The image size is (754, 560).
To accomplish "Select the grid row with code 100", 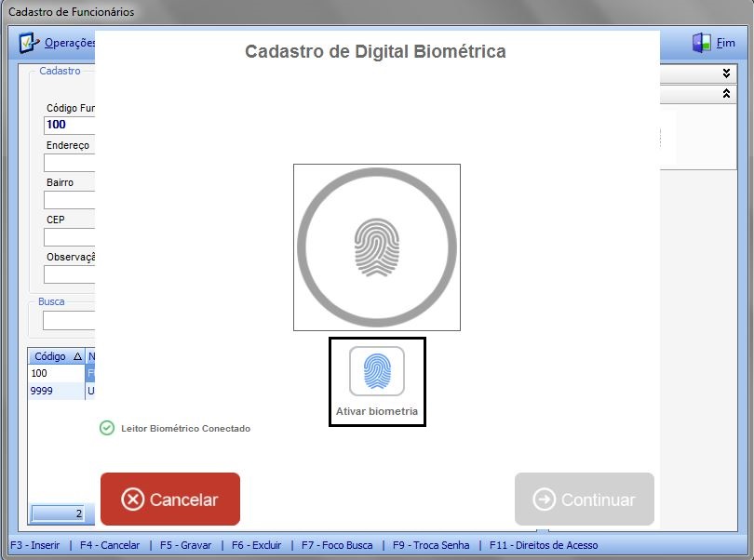I will [x=61, y=373].
